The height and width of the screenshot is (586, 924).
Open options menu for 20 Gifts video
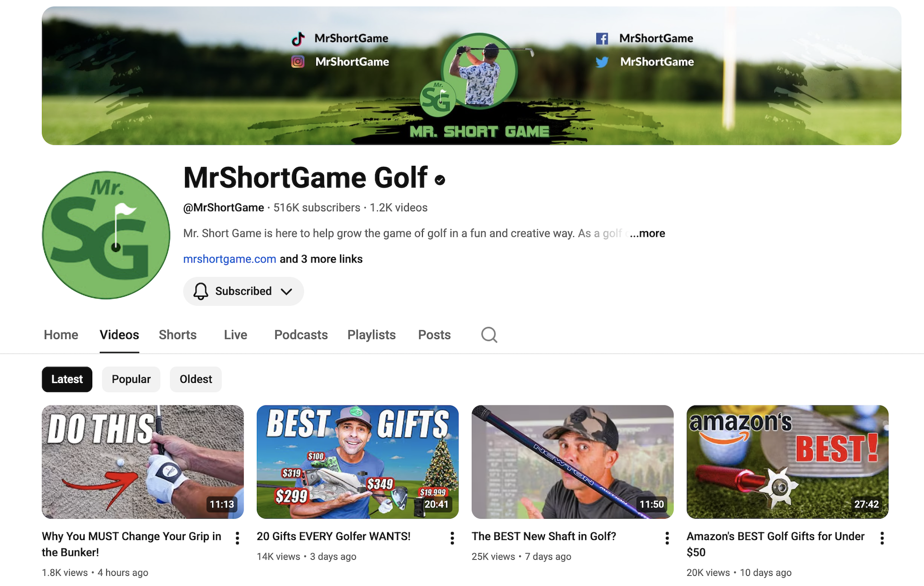[x=452, y=538]
